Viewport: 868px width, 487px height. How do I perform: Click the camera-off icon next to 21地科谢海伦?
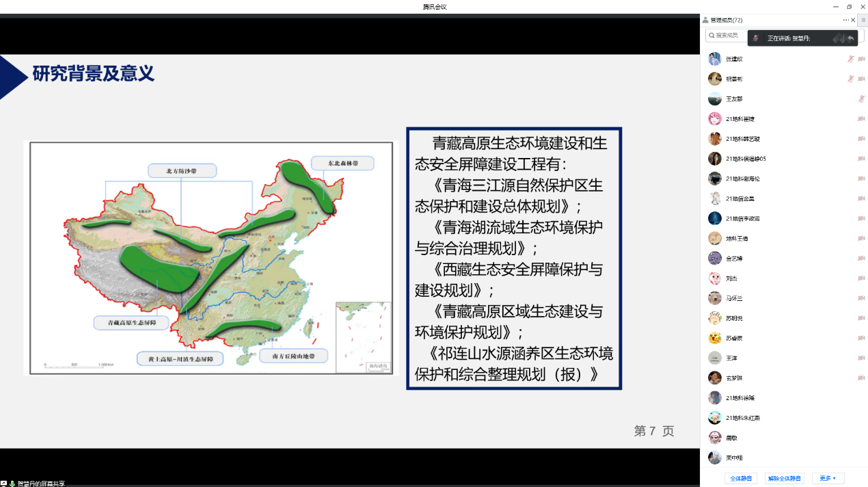tap(861, 179)
